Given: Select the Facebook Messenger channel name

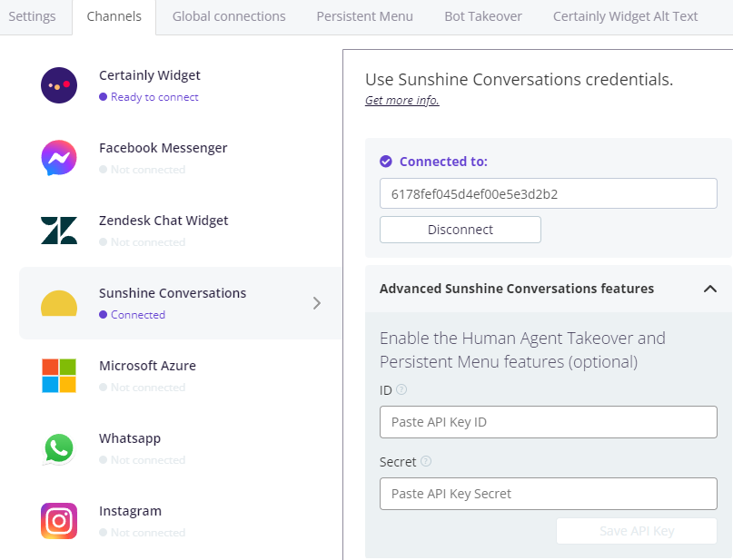Looking at the screenshot, I should point(163,148).
